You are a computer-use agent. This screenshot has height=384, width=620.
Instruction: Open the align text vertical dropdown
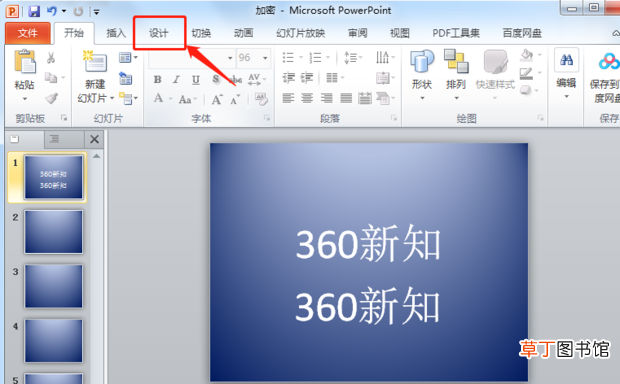point(385,78)
